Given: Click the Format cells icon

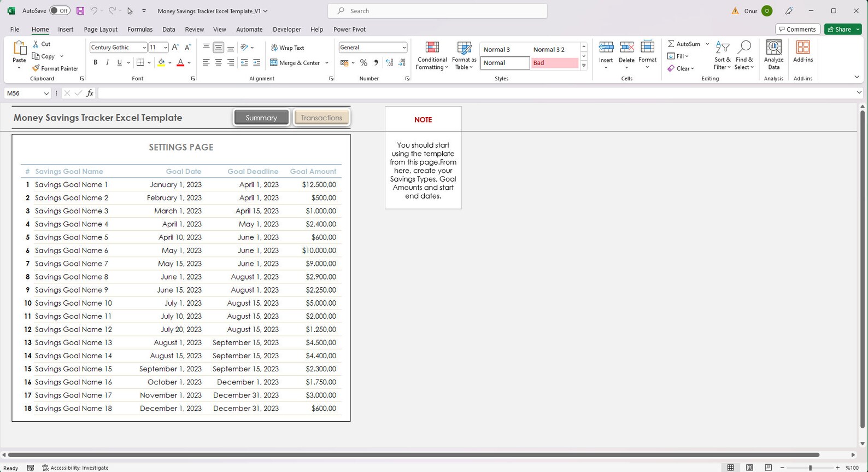Looking at the screenshot, I should pyautogui.click(x=647, y=48).
